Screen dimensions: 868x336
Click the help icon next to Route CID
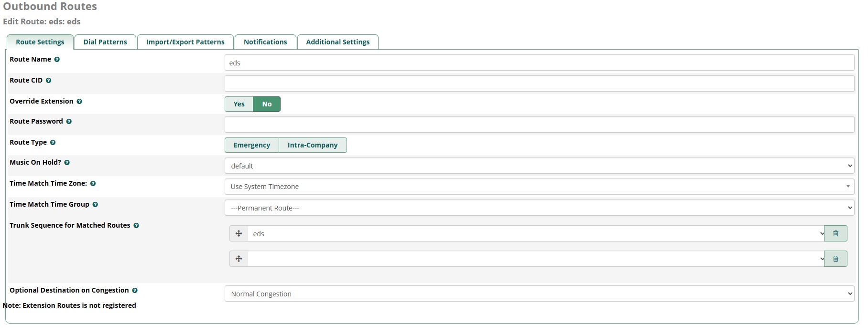click(x=48, y=81)
